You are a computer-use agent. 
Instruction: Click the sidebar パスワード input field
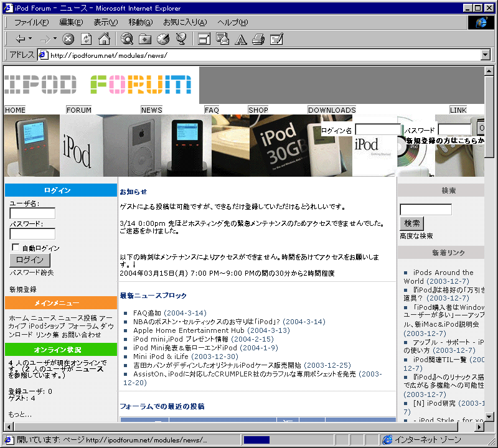pos(32,234)
